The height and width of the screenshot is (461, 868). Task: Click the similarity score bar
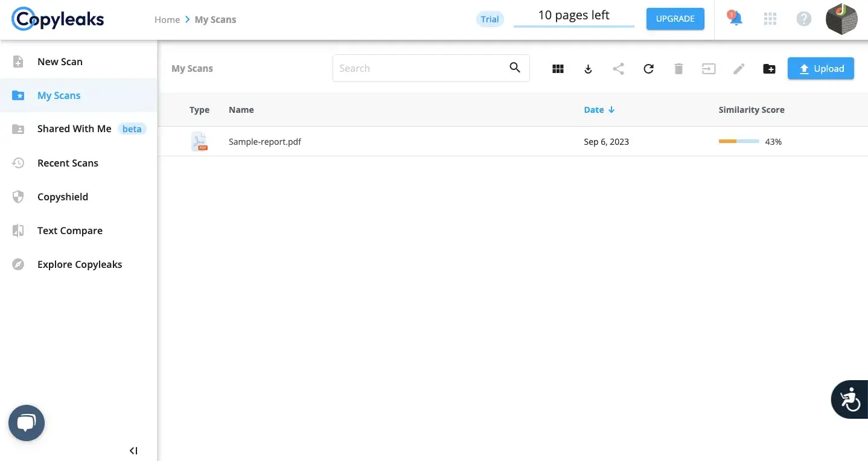(x=738, y=141)
